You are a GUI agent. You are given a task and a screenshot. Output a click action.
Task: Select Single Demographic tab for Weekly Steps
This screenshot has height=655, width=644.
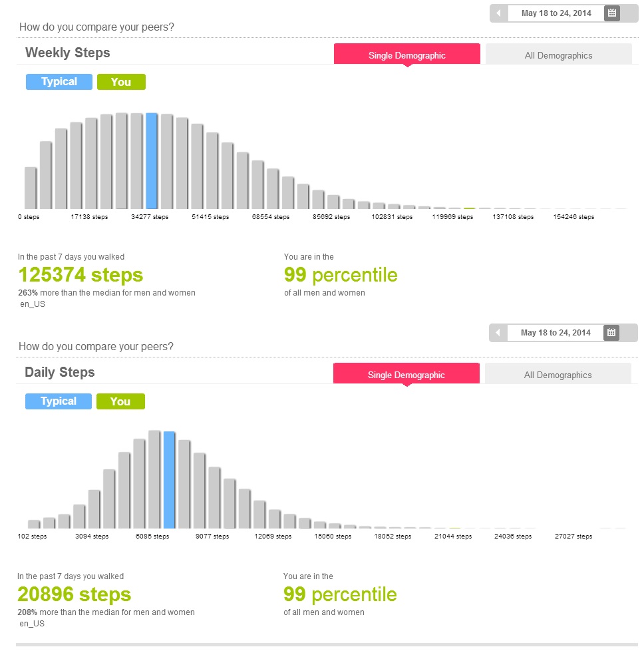pos(406,55)
